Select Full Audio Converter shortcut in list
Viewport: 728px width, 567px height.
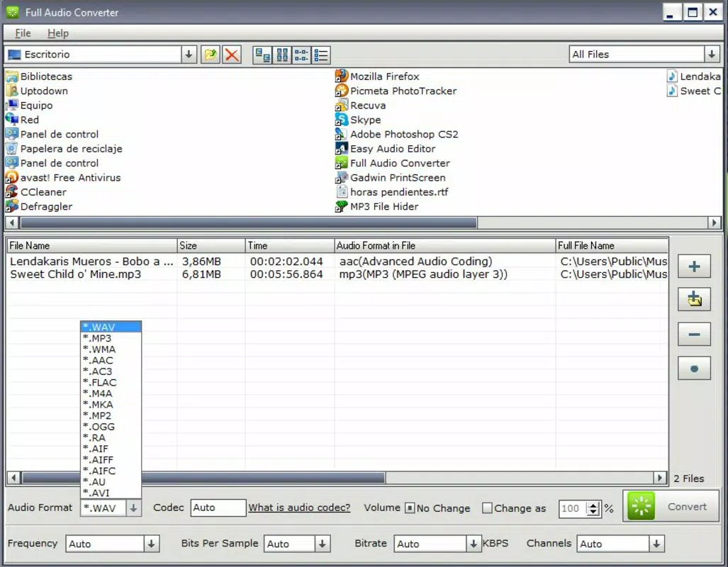tap(392, 163)
